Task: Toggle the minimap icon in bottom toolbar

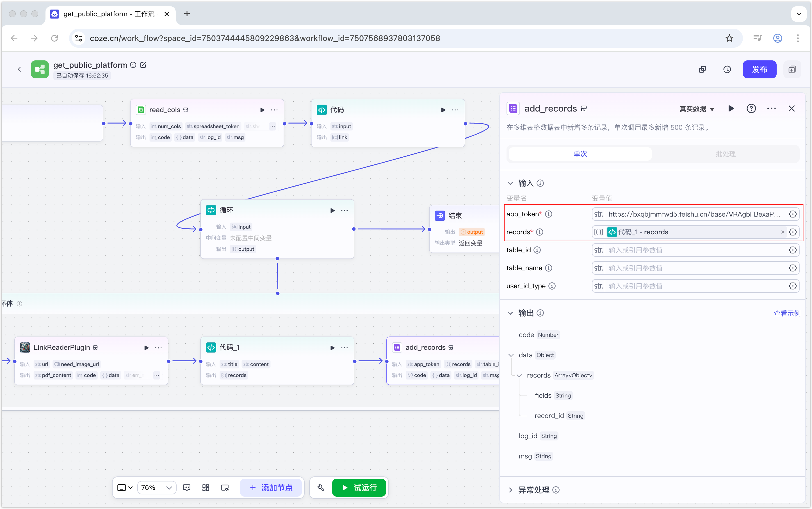Action: [x=225, y=487]
